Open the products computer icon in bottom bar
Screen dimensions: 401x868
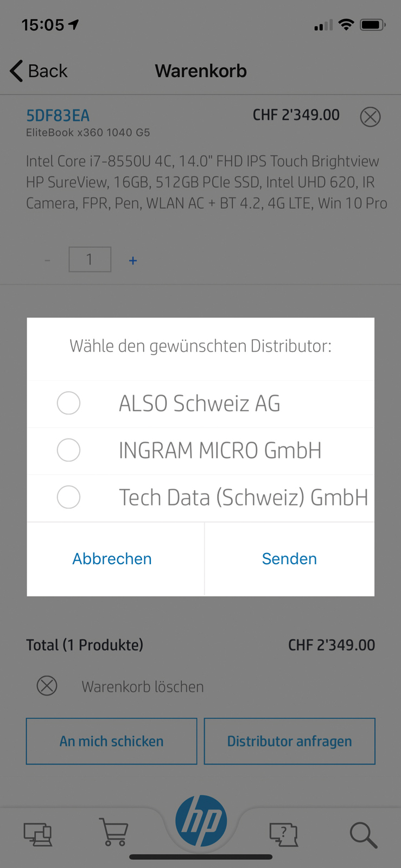pos(38,834)
